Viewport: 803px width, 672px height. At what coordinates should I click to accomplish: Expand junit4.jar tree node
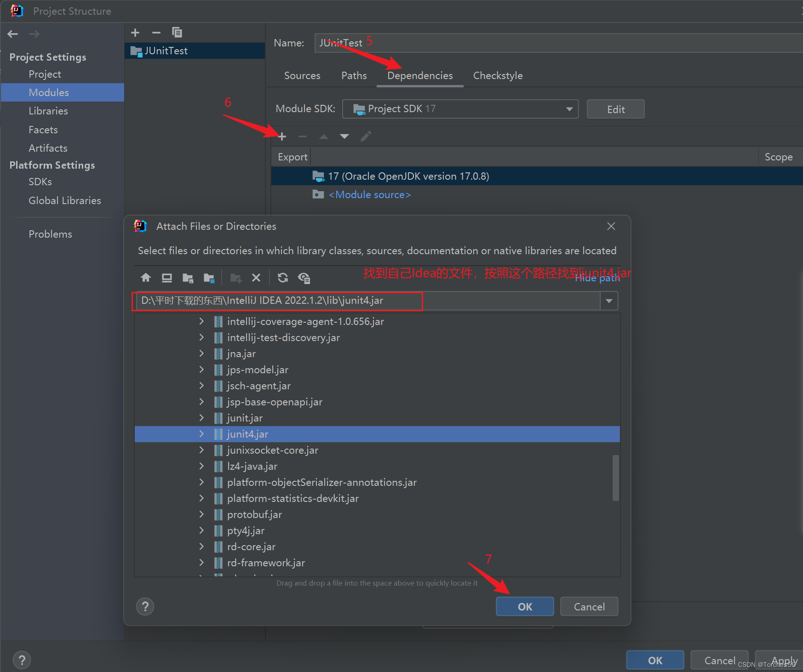pos(201,434)
